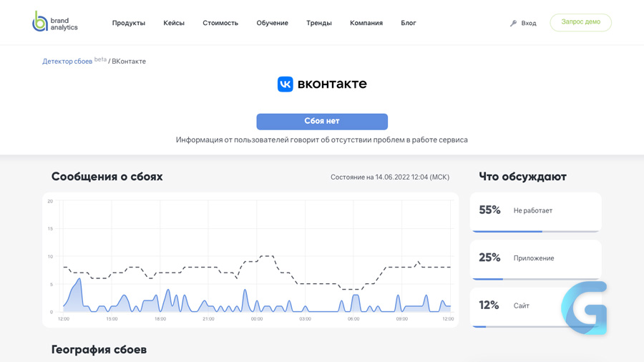
Task: Click the Сообщения о сбоях heading
Action: [x=107, y=177]
